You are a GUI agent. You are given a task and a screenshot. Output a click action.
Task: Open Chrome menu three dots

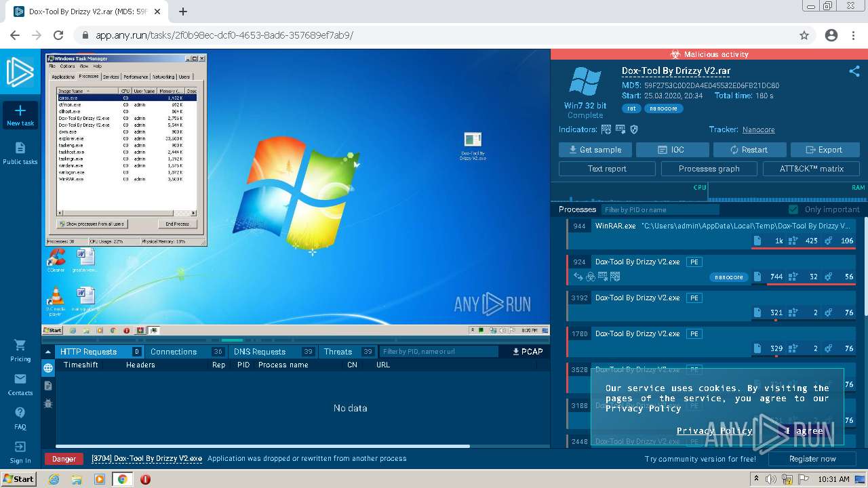853,35
